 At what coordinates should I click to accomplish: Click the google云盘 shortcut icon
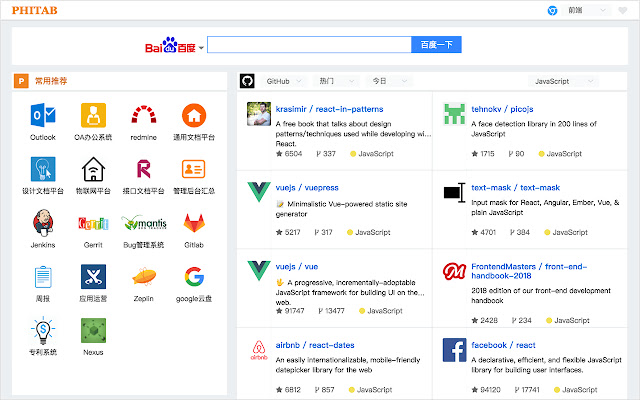194,277
